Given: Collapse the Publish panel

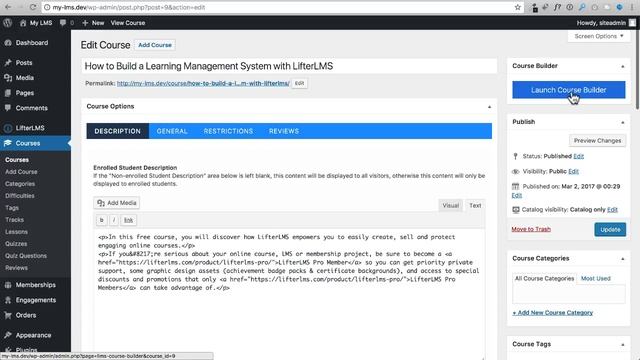Looking at the screenshot, I should pos(622,122).
